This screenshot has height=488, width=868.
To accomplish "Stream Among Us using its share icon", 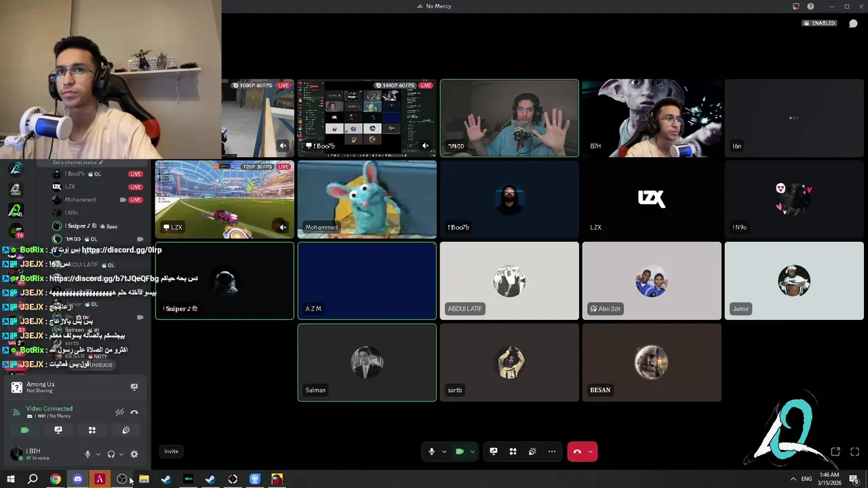I will click(134, 387).
